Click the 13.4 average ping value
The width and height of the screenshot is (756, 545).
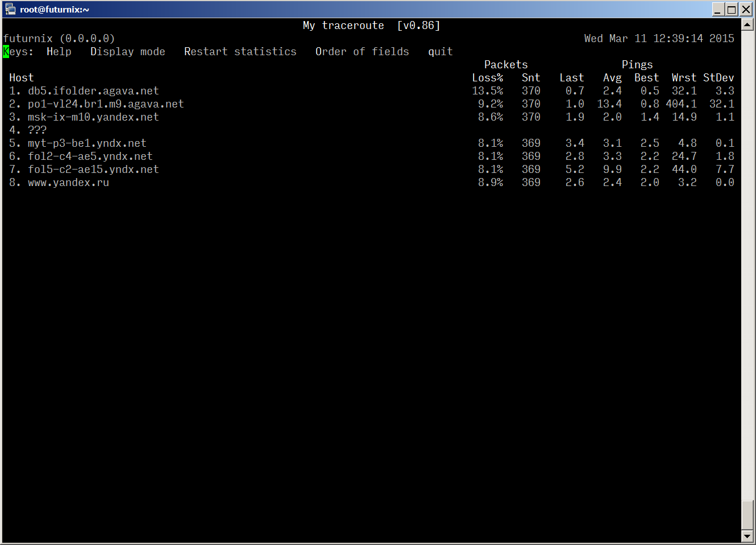click(x=609, y=104)
